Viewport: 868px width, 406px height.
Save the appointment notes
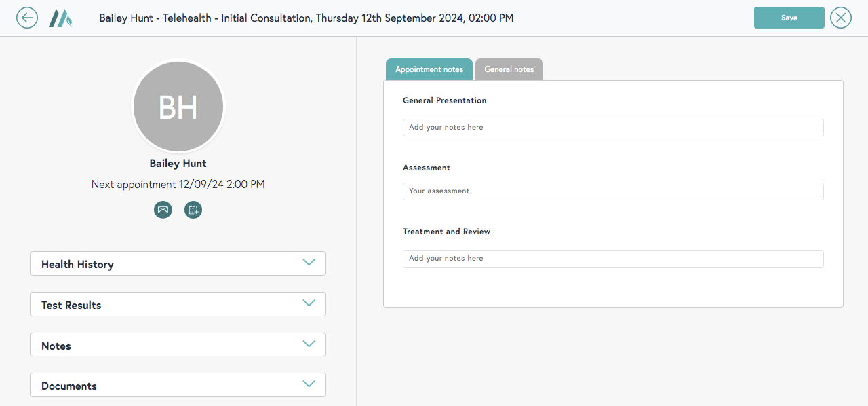pos(789,18)
